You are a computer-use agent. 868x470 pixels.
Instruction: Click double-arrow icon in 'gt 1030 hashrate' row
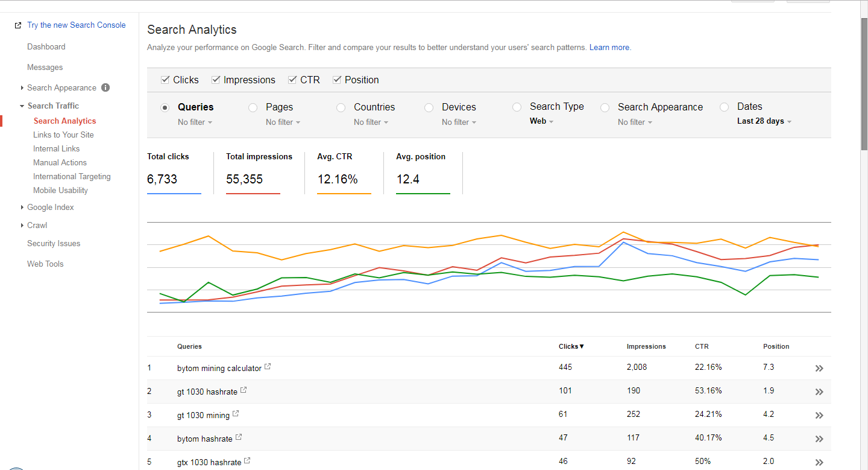coord(819,392)
